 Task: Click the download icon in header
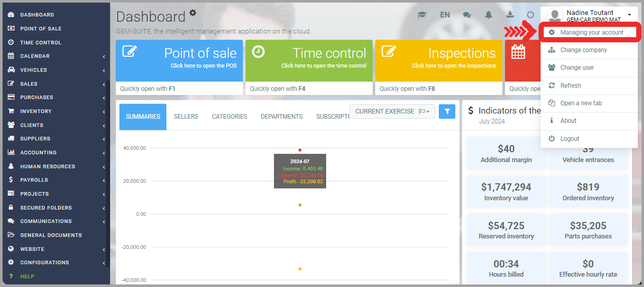pos(510,15)
